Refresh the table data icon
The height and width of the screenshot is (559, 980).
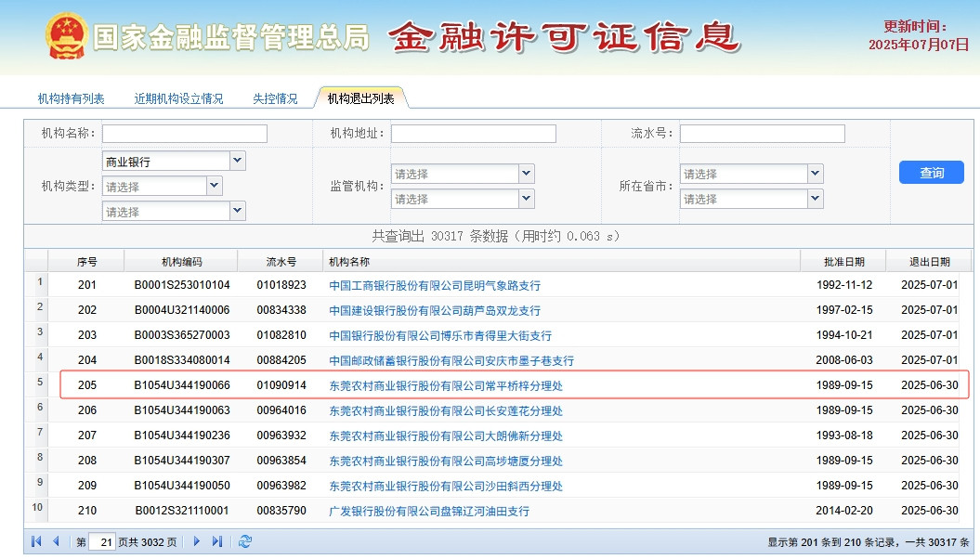pos(245,541)
